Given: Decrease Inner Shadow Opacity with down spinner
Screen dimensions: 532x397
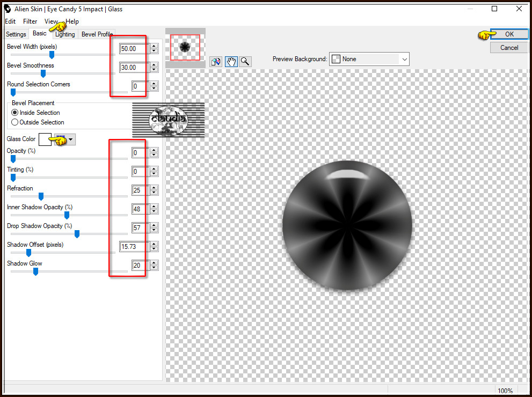Looking at the screenshot, I should tap(154, 212).
